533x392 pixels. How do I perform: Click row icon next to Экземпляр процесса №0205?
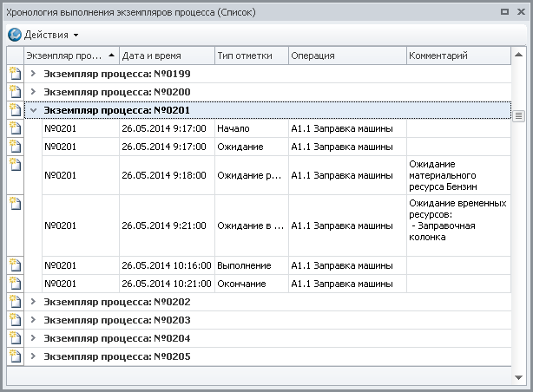click(x=15, y=356)
